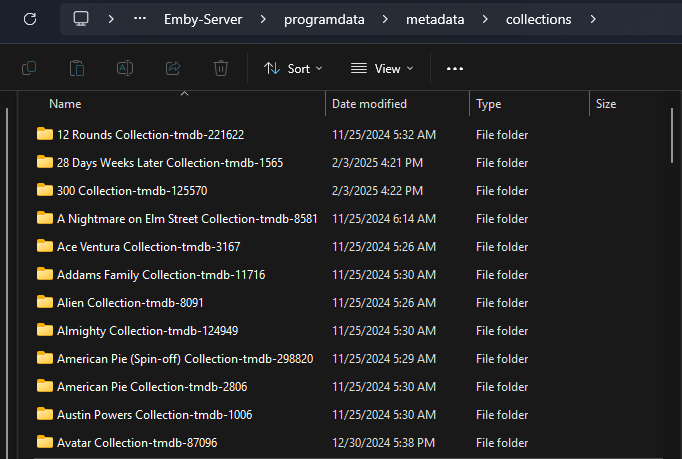Click the Rename toolbar icon
This screenshot has height=459, width=682.
pyautogui.click(x=125, y=68)
